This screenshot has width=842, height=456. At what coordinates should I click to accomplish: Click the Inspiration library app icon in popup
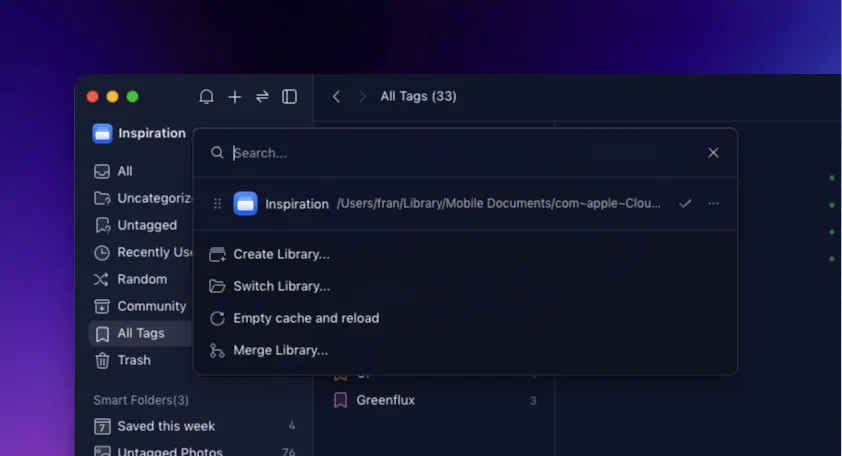pos(245,204)
